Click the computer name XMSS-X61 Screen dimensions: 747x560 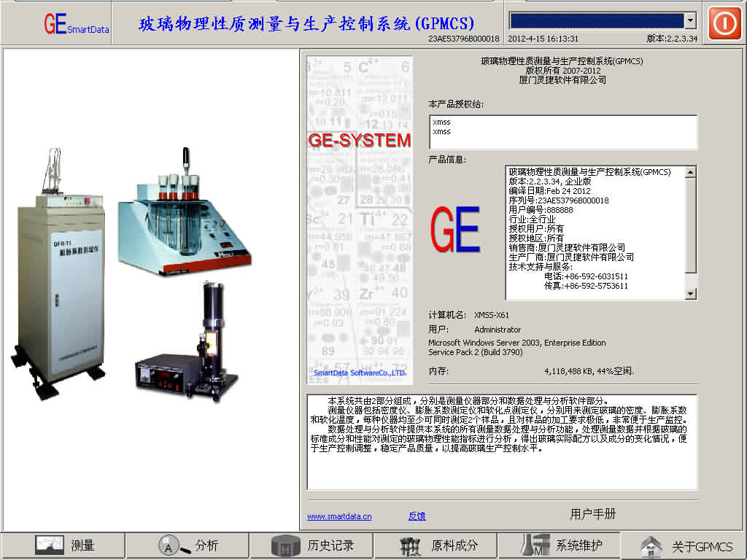(x=491, y=315)
